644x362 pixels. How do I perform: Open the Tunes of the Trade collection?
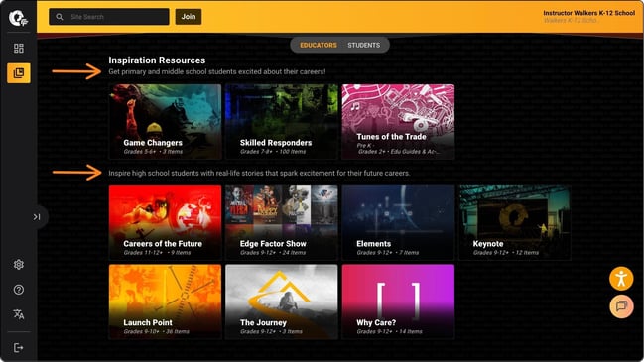point(398,122)
